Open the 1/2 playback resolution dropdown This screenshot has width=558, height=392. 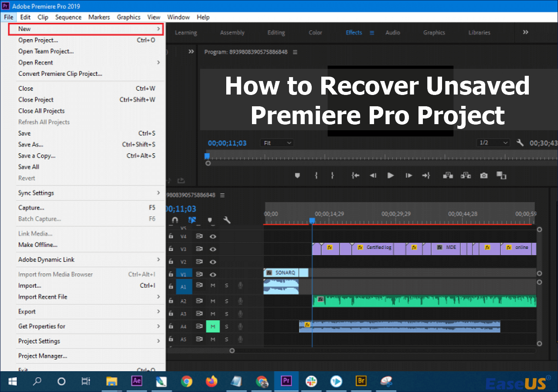(x=493, y=143)
